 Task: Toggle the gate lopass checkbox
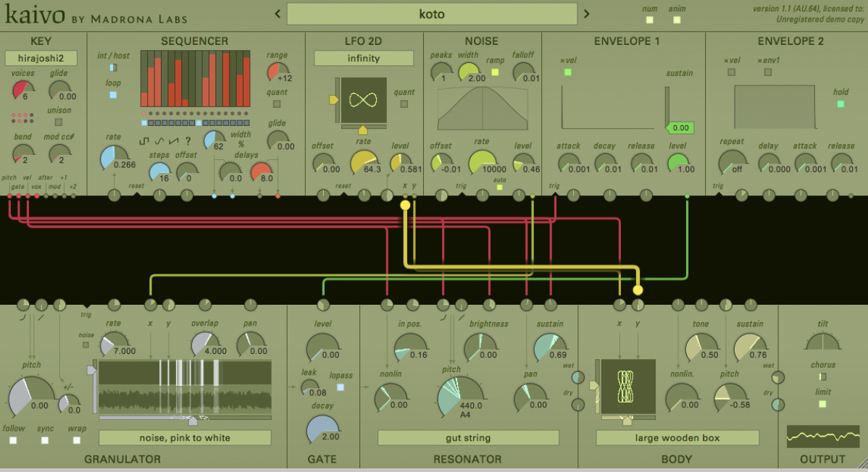click(x=341, y=387)
